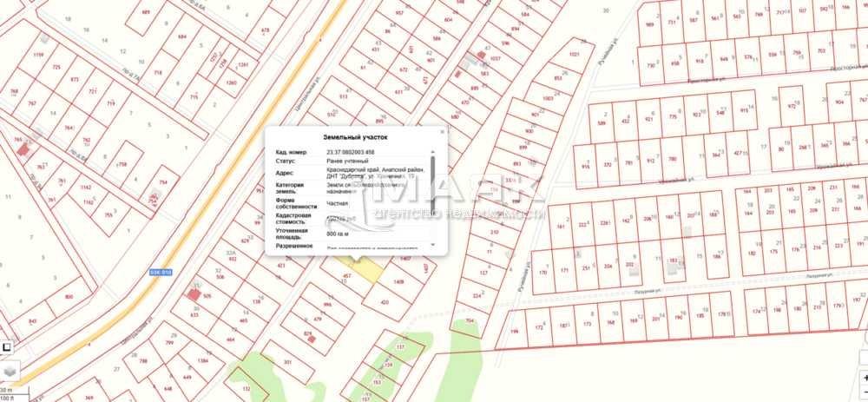The width and height of the screenshot is (868, 402).
Task: Select parcel 1037 near the top
Action: pos(496,58)
